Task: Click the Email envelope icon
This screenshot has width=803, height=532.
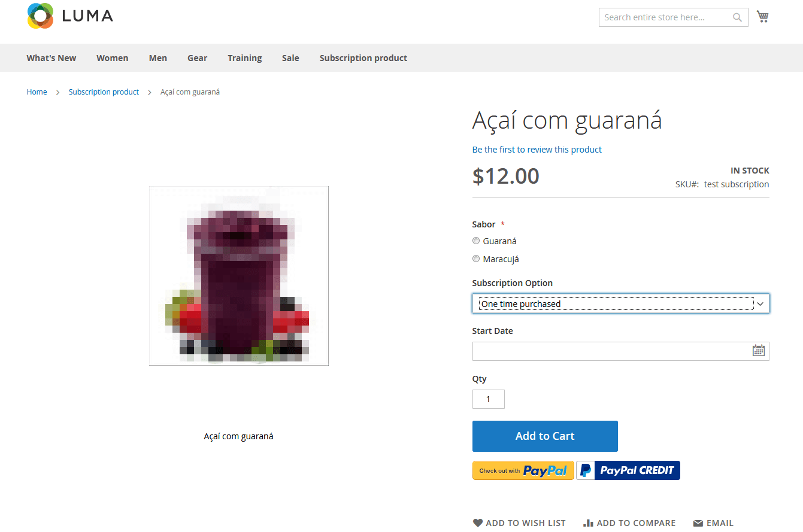Action: tap(698, 523)
